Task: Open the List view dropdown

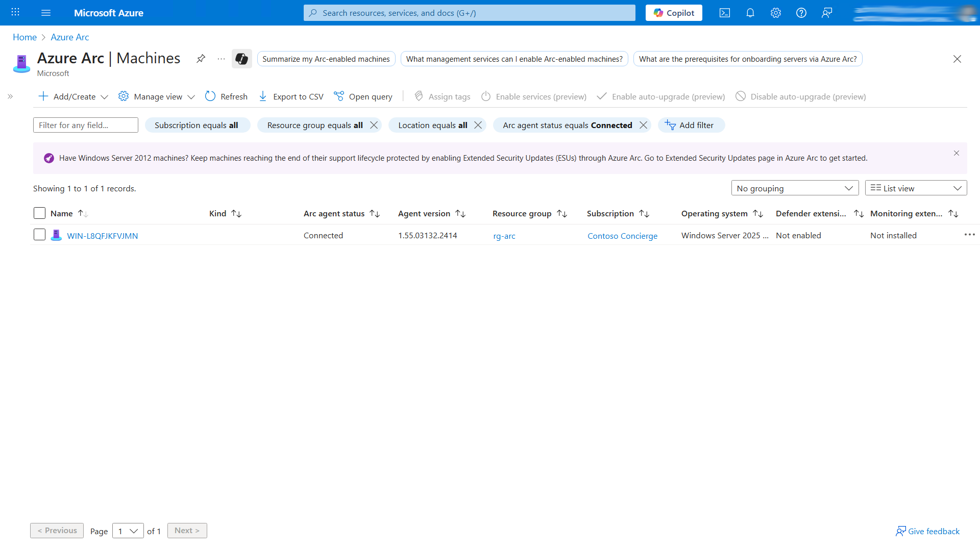Action: click(x=916, y=188)
